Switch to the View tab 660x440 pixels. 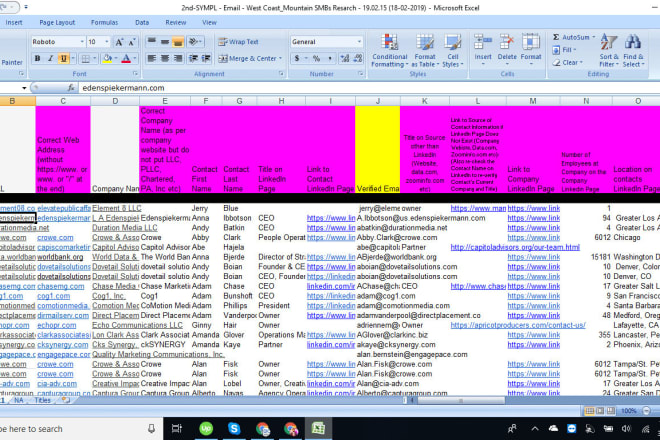(x=209, y=22)
